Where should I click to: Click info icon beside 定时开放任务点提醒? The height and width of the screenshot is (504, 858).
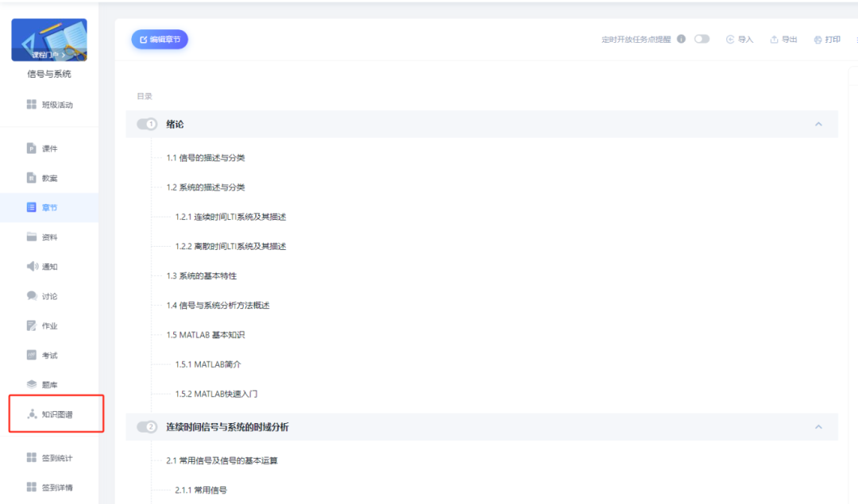[681, 39]
